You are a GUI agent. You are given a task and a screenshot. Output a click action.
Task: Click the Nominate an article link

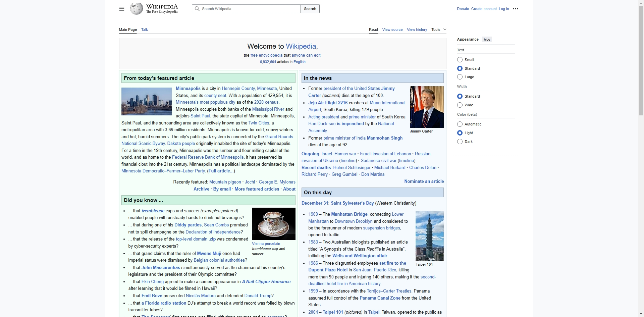[424, 181]
